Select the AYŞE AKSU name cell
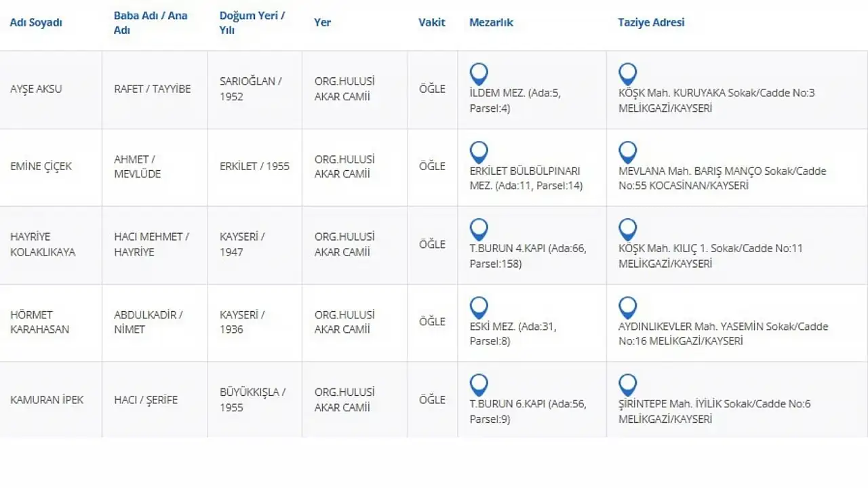The image size is (868, 490). tap(36, 89)
